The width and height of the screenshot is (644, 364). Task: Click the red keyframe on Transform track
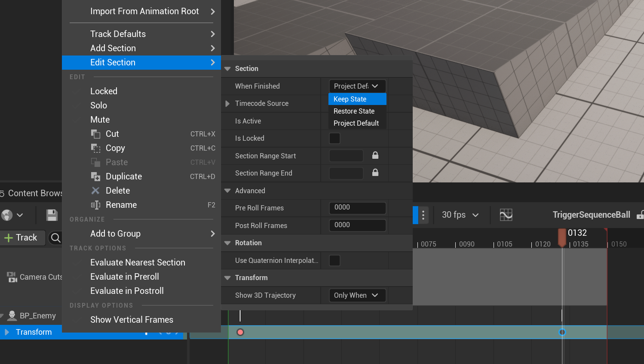(240, 332)
